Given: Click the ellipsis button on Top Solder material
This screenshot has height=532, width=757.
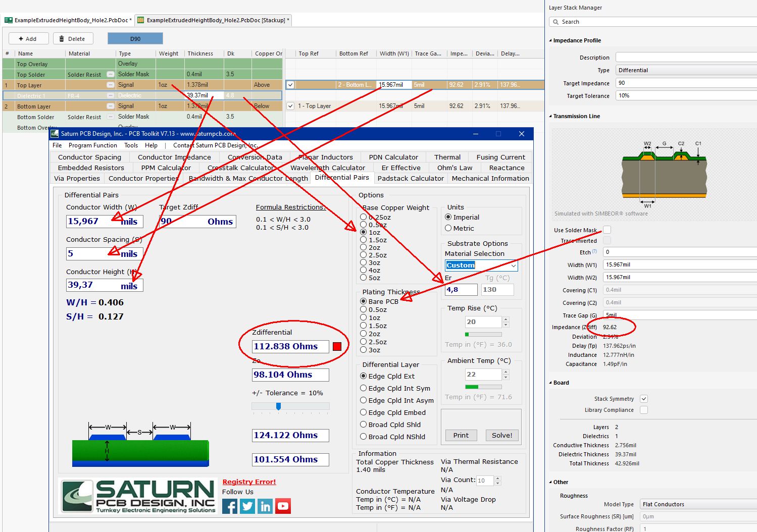Looking at the screenshot, I should click(x=110, y=74).
